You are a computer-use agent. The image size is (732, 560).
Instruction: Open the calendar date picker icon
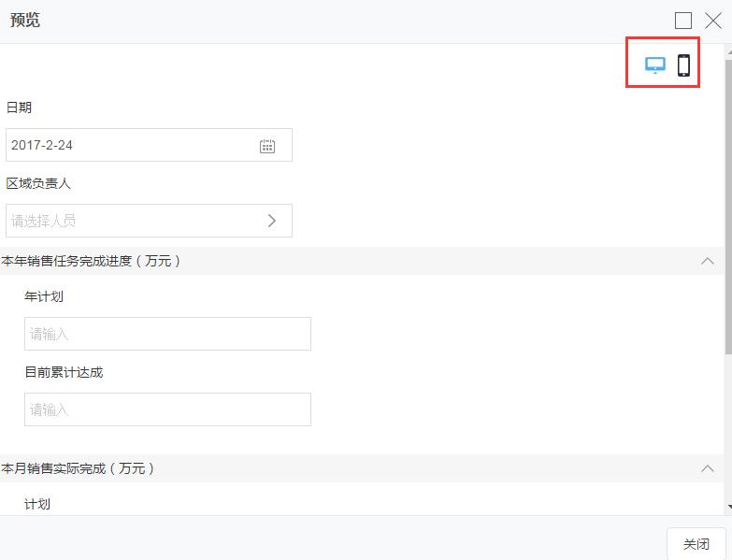coord(267,146)
